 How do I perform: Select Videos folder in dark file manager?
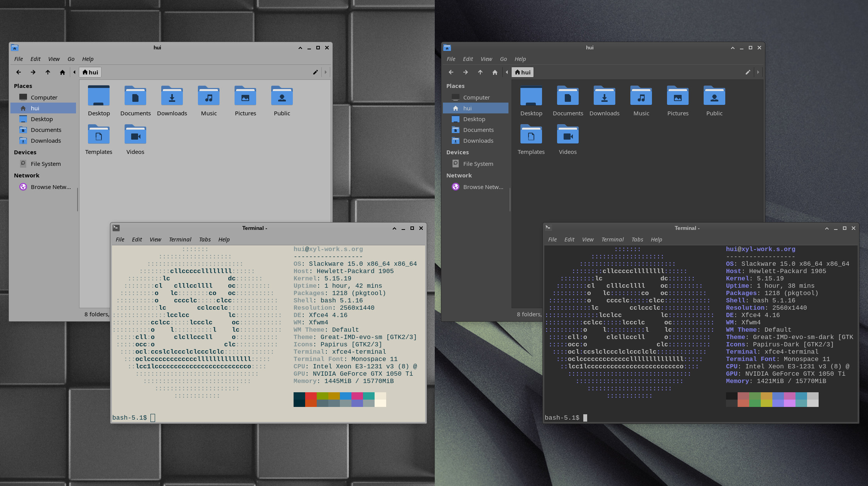coord(568,139)
